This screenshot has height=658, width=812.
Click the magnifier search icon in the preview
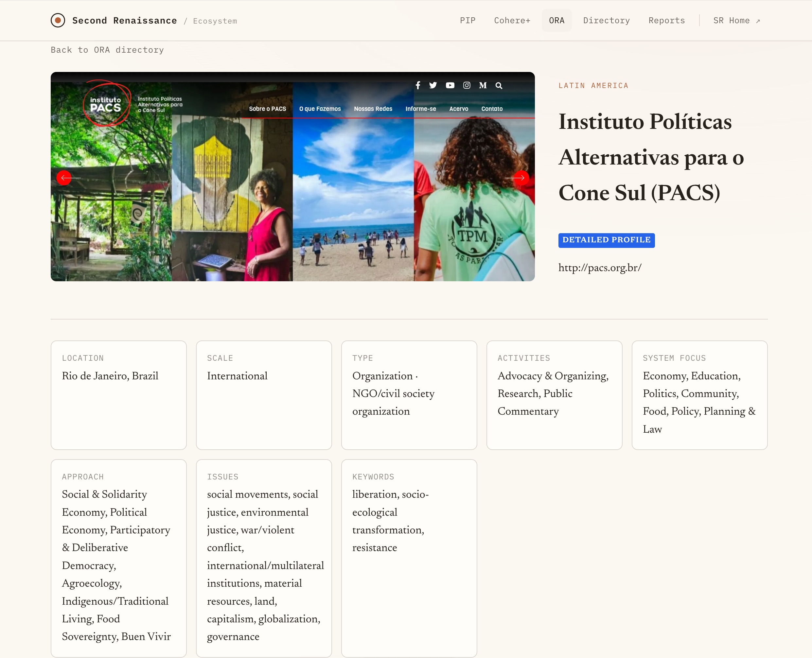pos(499,86)
